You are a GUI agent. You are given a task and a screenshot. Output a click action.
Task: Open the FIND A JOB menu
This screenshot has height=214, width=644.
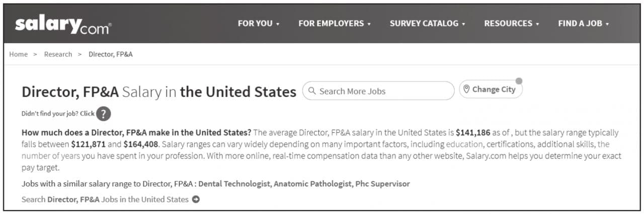[x=584, y=24]
